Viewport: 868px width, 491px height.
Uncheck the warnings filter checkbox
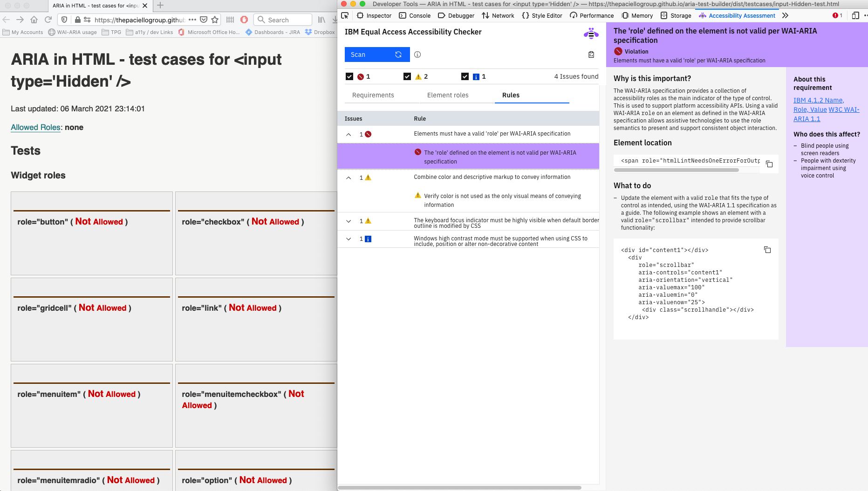click(x=408, y=76)
